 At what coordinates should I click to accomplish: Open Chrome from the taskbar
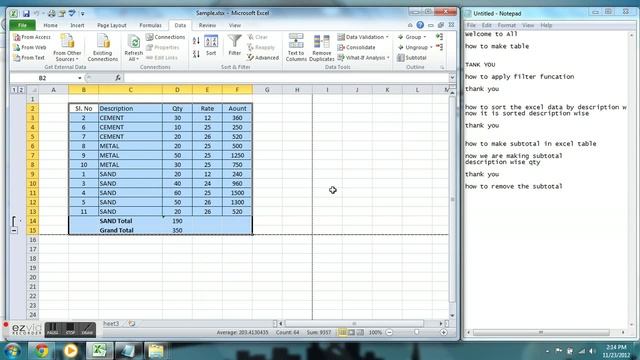tap(41, 351)
